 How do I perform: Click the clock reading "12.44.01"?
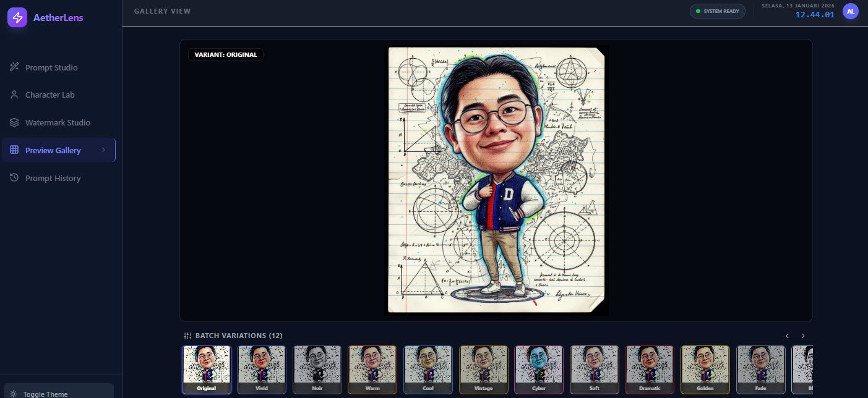(x=815, y=15)
